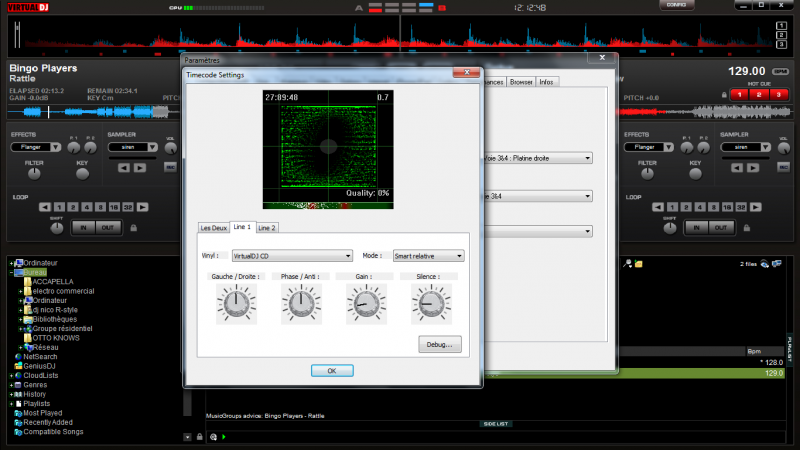
Task: Toggle loop IN point on left deck
Action: (x=83, y=228)
